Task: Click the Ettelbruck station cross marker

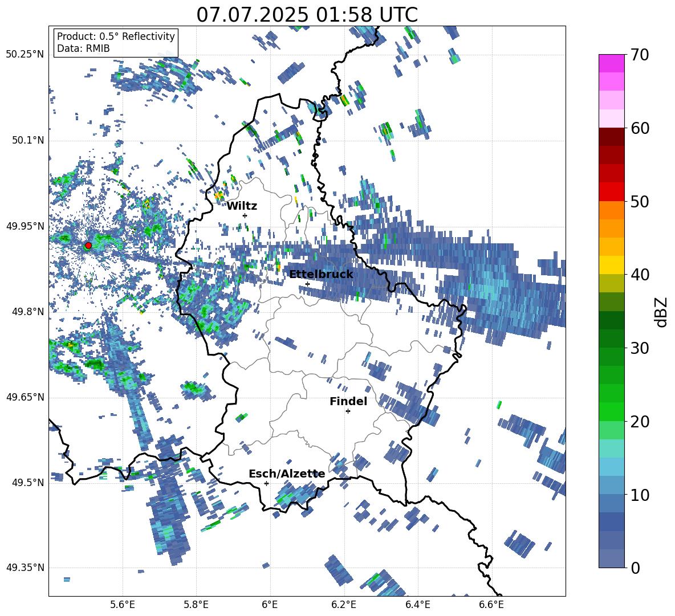Action: [307, 284]
